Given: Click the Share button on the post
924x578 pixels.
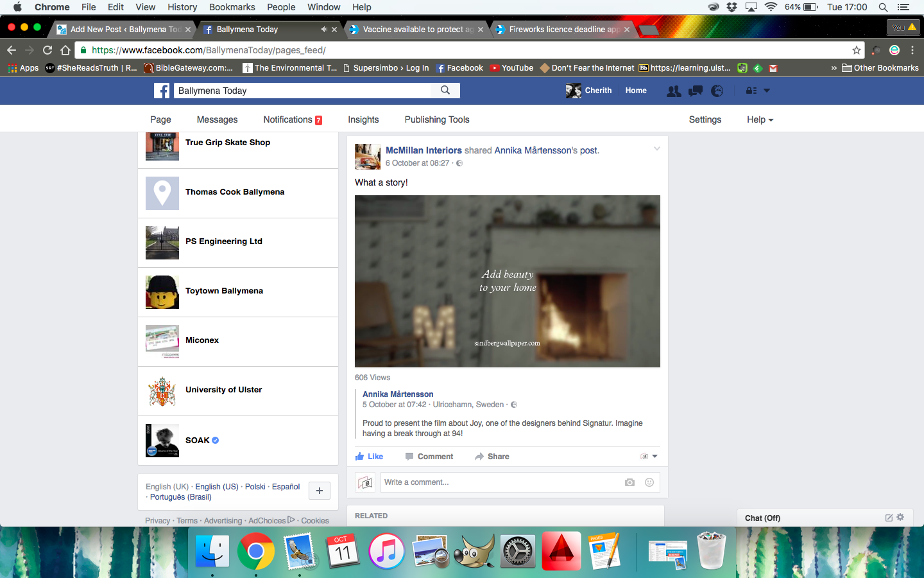Looking at the screenshot, I should 492,457.
